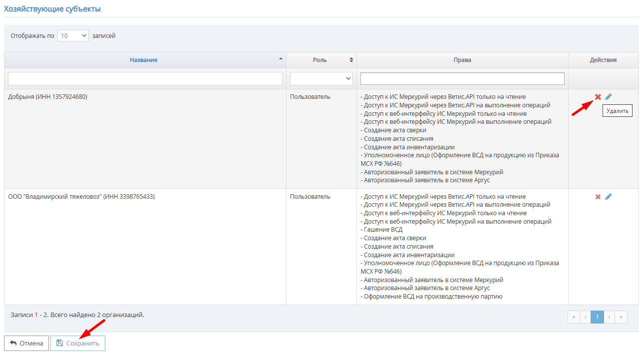Go to first page of pagination
This screenshot has width=644, height=355.
point(574,317)
